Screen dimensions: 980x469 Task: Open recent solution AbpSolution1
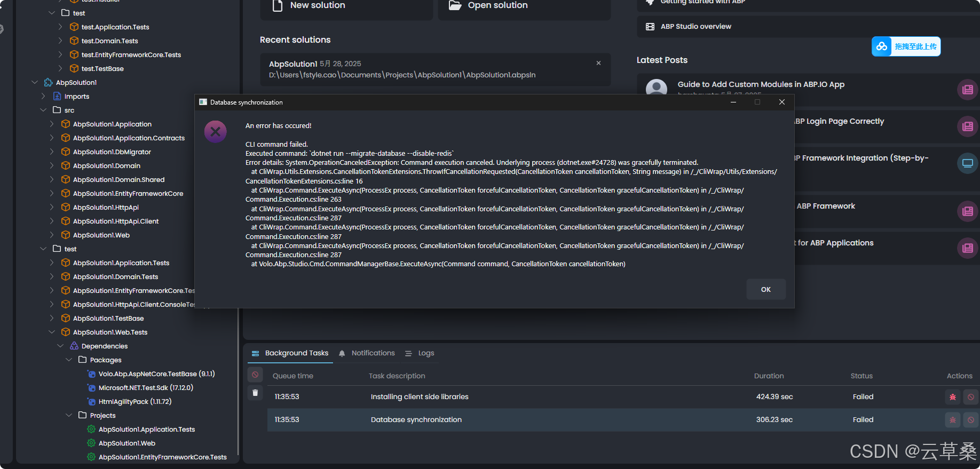click(x=435, y=69)
